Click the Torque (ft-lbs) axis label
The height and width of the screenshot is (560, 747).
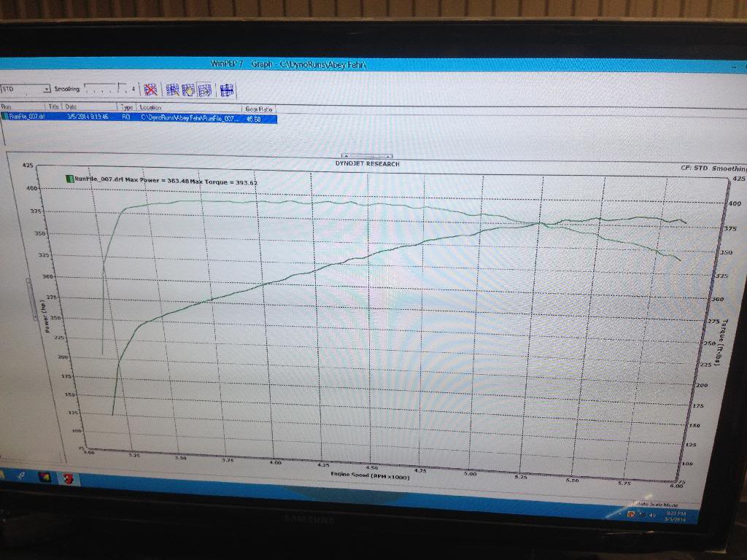click(x=722, y=342)
